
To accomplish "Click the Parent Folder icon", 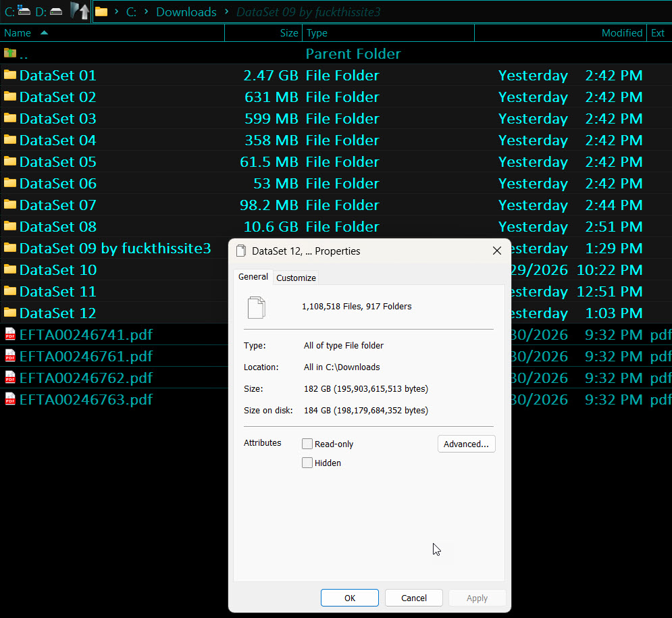I will (10, 53).
